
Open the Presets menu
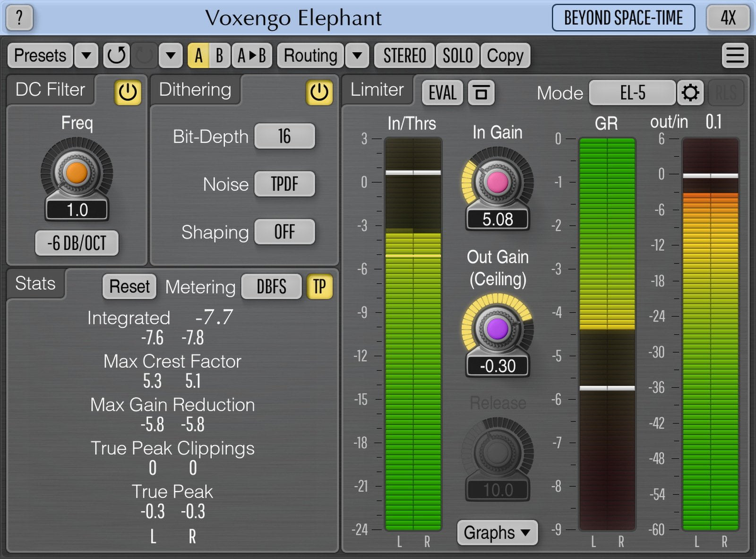pyautogui.click(x=40, y=55)
